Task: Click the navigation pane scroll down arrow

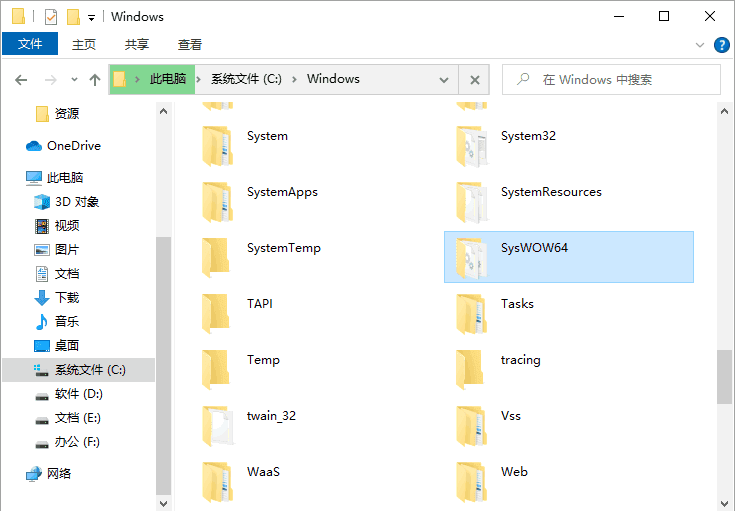Action: [x=163, y=504]
